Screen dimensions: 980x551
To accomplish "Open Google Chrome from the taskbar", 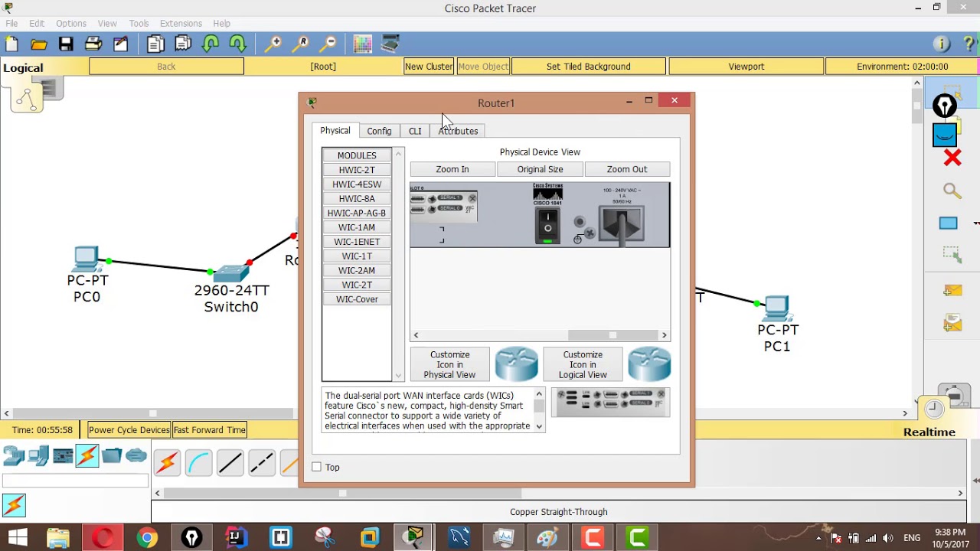I will (147, 538).
